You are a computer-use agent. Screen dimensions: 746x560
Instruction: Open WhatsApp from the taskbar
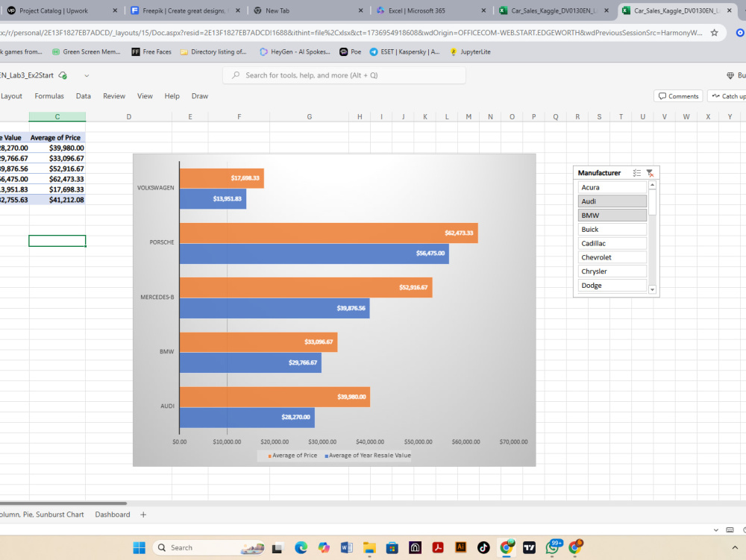[x=553, y=547]
